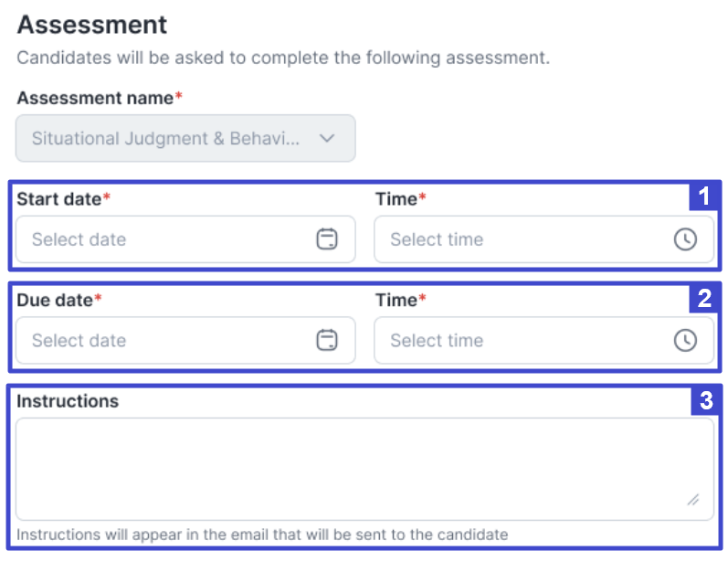Click the clock icon in Due date's time field
The height and width of the screenshot is (562, 728).
tap(685, 341)
